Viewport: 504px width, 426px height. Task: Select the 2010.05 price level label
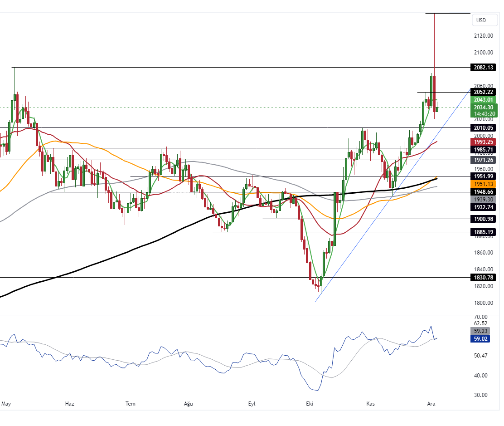point(483,128)
